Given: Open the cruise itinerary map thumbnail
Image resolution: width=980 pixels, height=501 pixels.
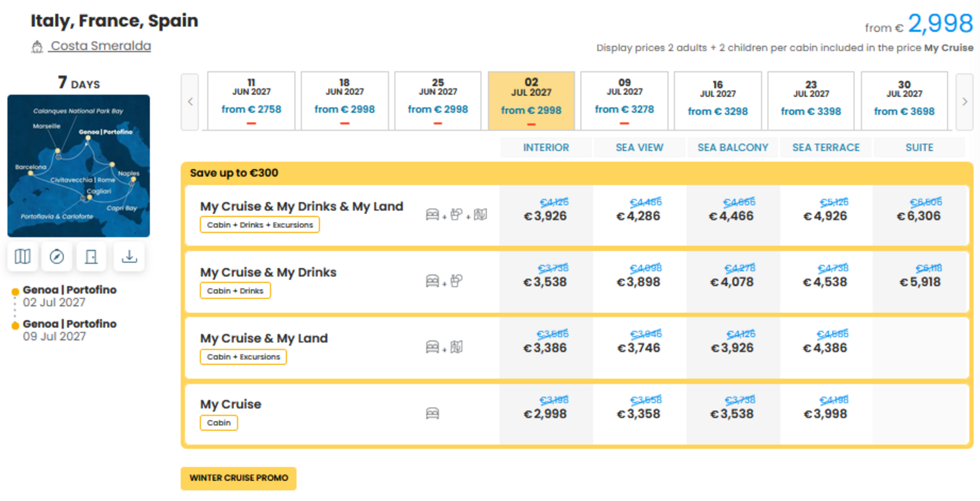Looking at the screenshot, I should [x=79, y=166].
